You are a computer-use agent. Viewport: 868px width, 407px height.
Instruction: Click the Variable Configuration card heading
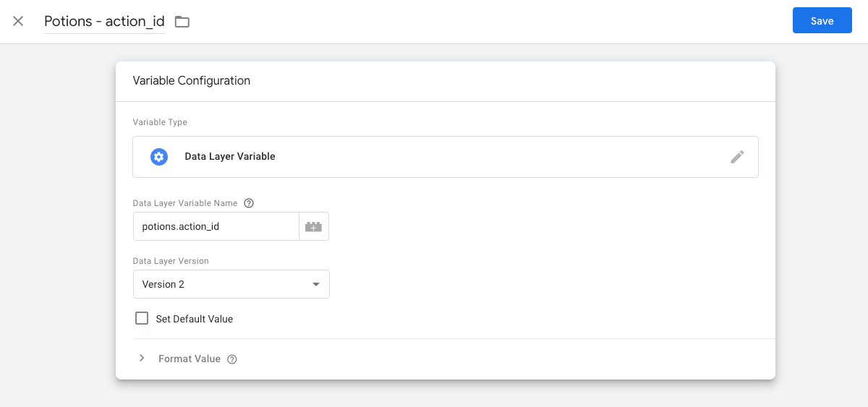click(192, 81)
